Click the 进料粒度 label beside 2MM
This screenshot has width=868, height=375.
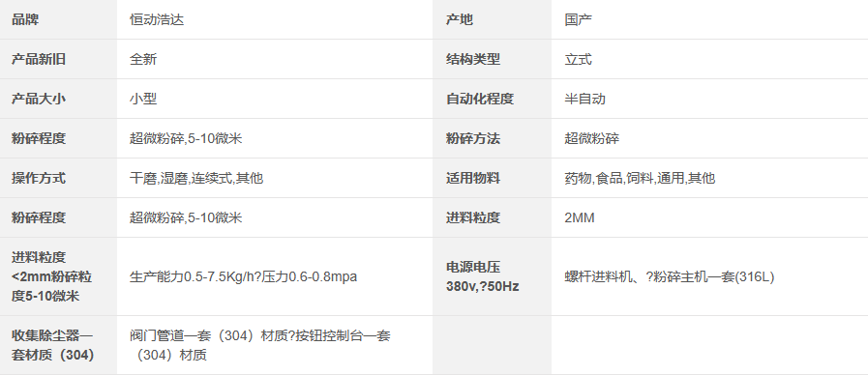point(473,217)
